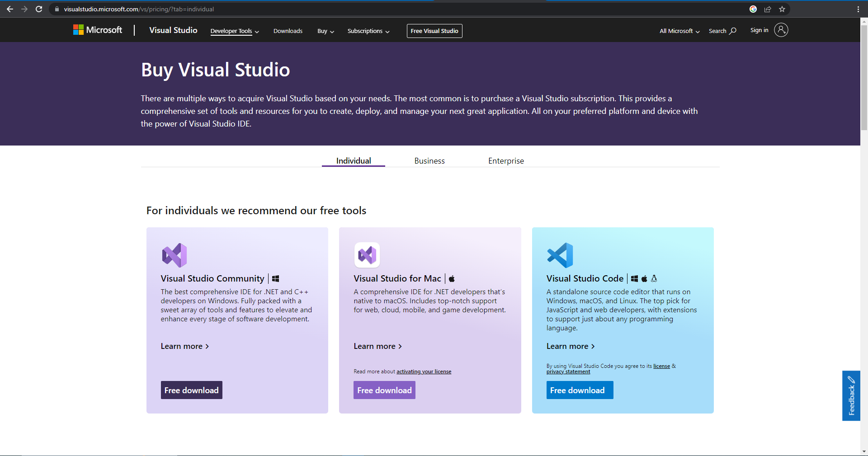Click Free download for Visual Studio Code
The height and width of the screenshot is (456, 868).
click(x=580, y=390)
